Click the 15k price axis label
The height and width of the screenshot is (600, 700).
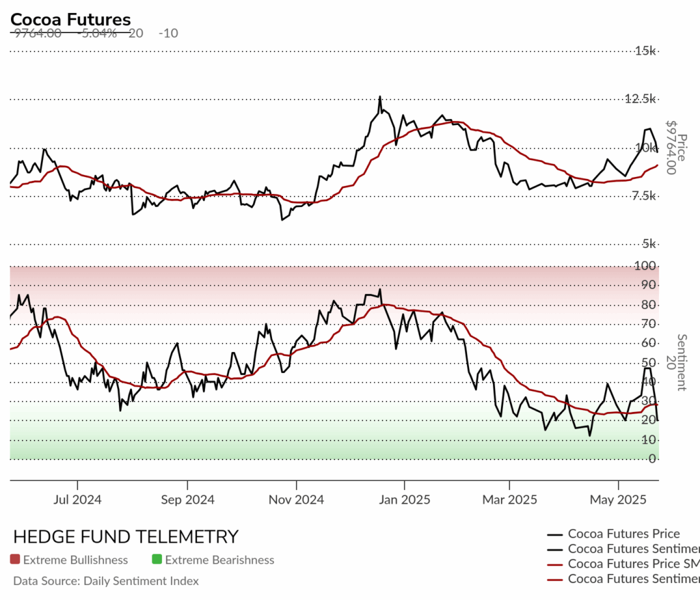point(645,51)
